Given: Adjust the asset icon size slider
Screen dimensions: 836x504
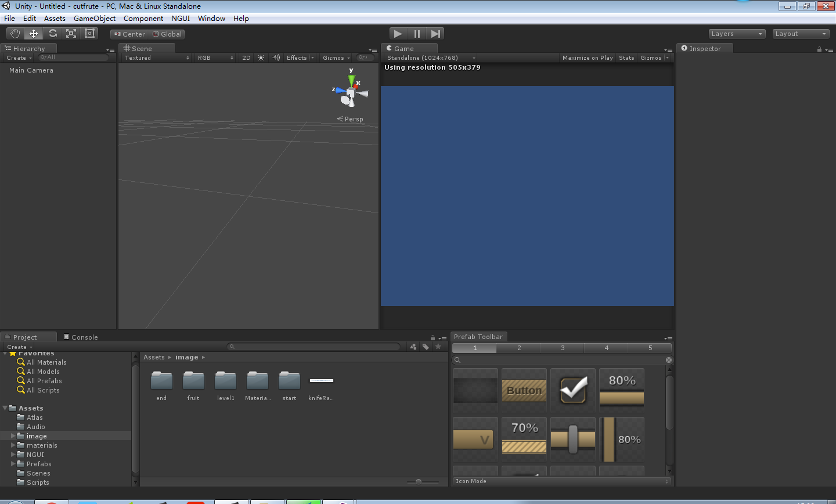Looking at the screenshot, I should click(x=419, y=481).
